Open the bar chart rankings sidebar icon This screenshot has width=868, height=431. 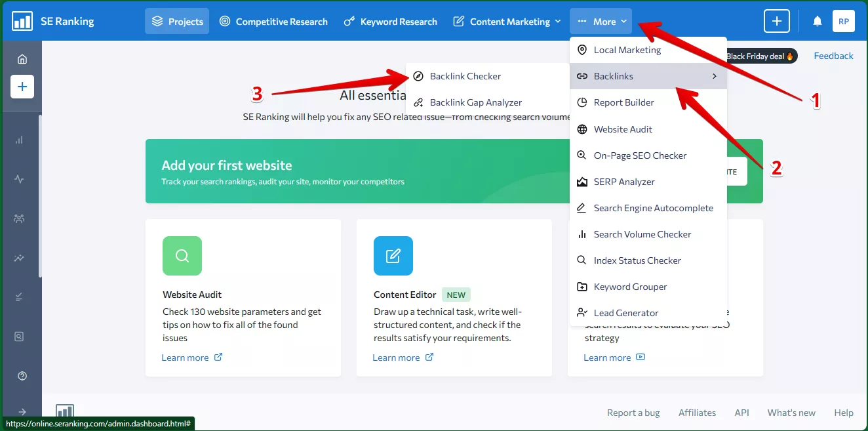click(x=19, y=140)
